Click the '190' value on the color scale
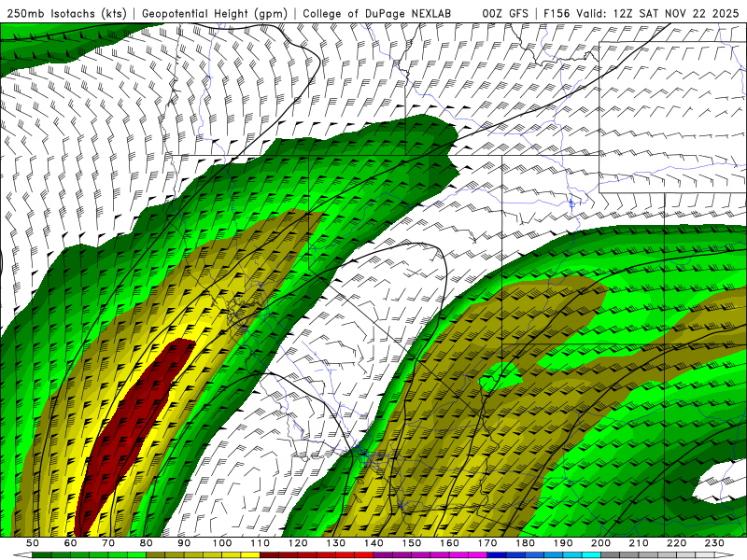747x560 pixels. 563,543
